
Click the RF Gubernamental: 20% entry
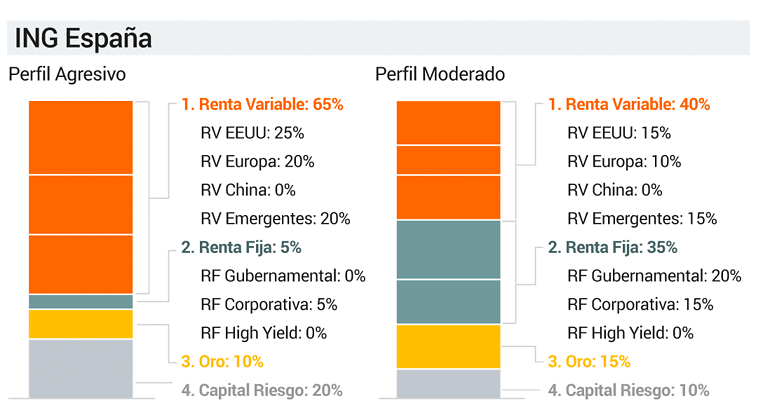[654, 275]
